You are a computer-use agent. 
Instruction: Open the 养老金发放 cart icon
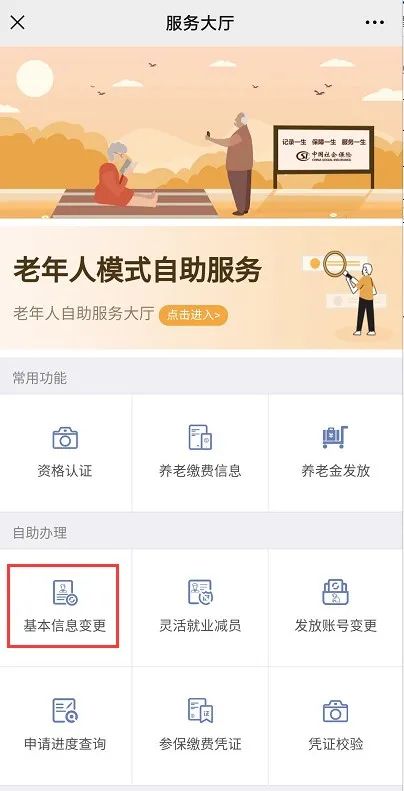tap(335, 437)
